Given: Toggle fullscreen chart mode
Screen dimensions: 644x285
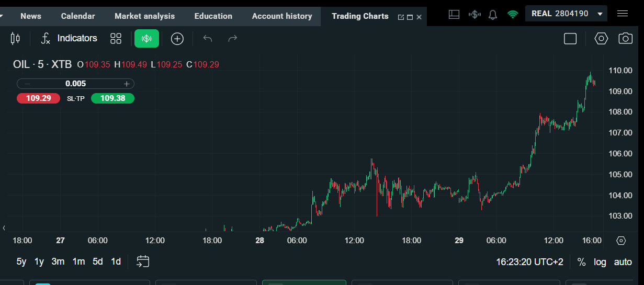Looking at the screenshot, I should click(x=570, y=39).
